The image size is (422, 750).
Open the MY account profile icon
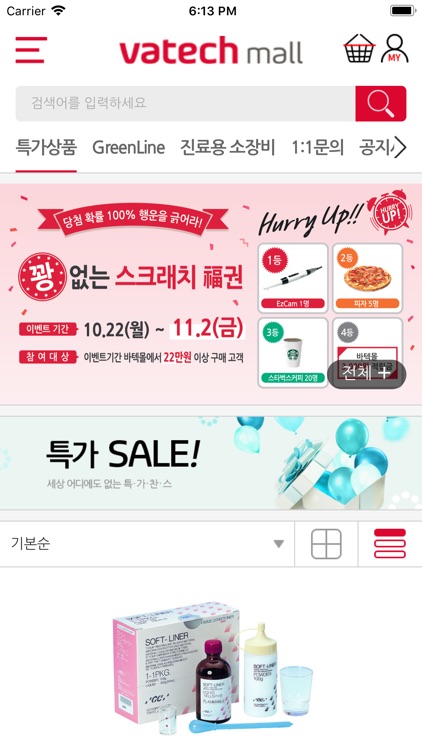[x=394, y=48]
